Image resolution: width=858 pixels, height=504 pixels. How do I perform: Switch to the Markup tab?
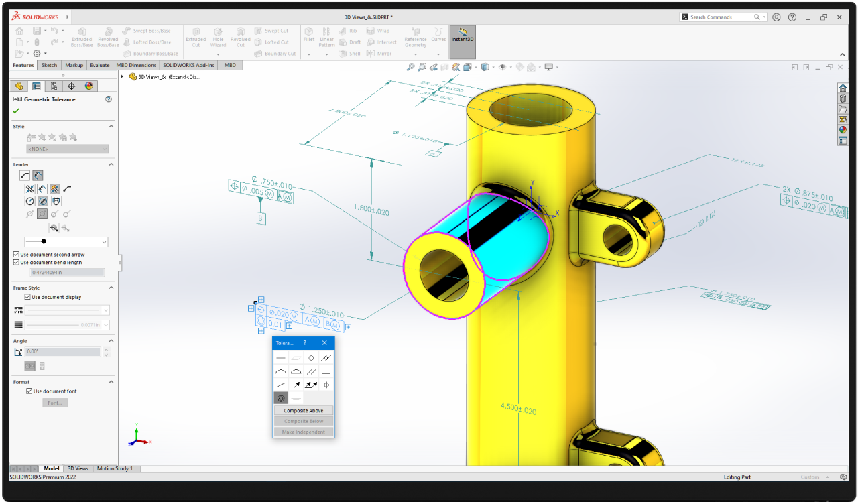[74, 65]
